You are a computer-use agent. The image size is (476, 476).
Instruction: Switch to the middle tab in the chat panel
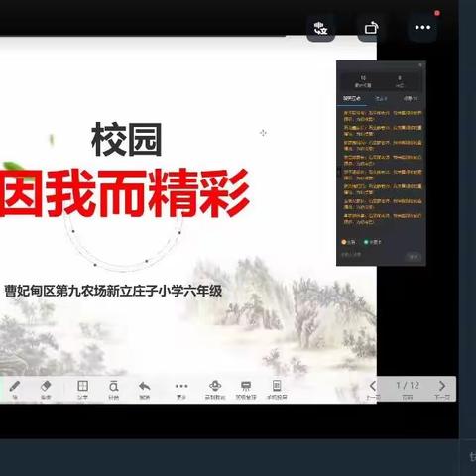(381, 98)
